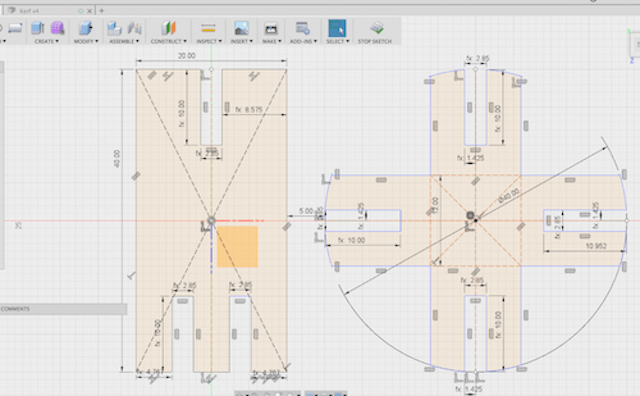Click the STOP SKETCH button label
The width and height of the screenshot is (640, 396).
click(375, 41)
